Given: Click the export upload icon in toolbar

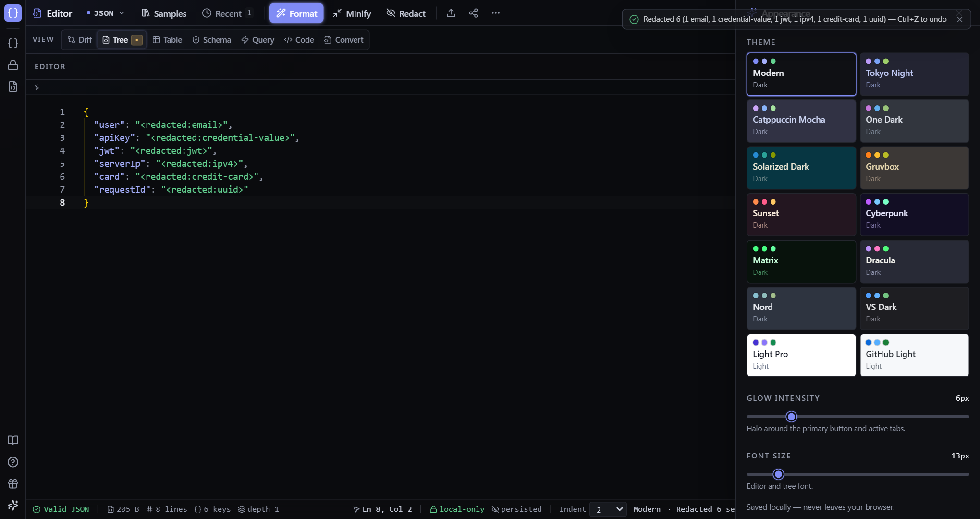Looking at the screenshot, I should point(451,13).
